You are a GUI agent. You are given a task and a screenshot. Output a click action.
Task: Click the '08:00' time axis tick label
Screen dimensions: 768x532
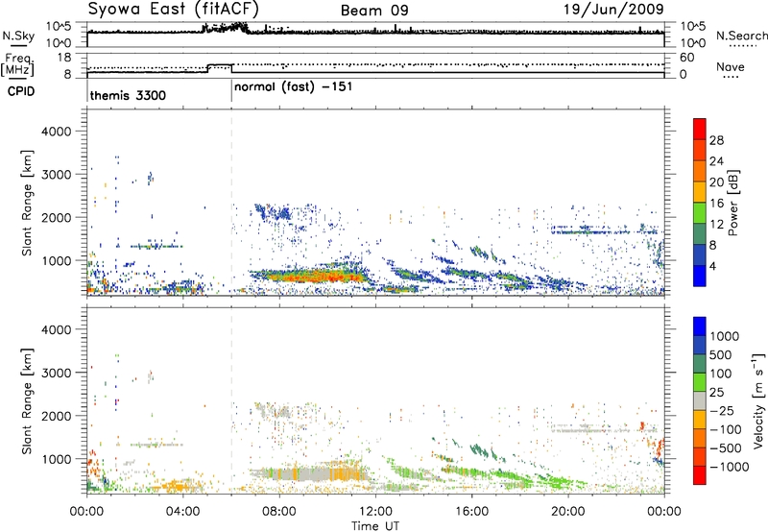tap(279, 512)
